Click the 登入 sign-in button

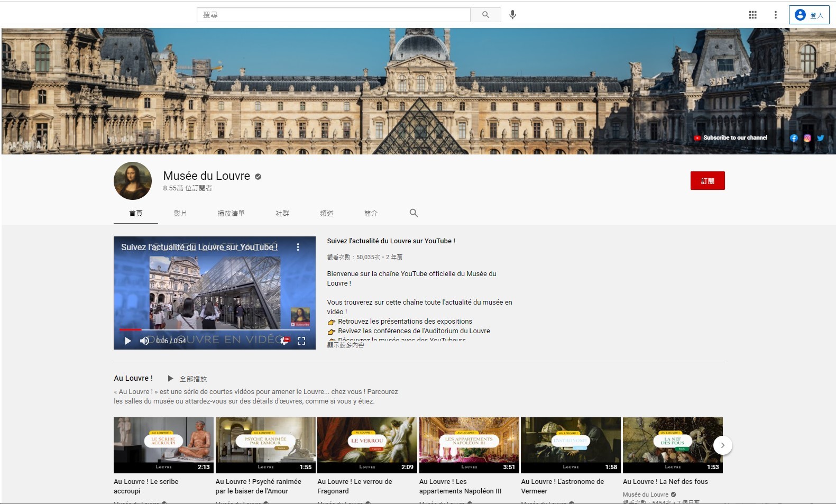click(x=809, y=15)
